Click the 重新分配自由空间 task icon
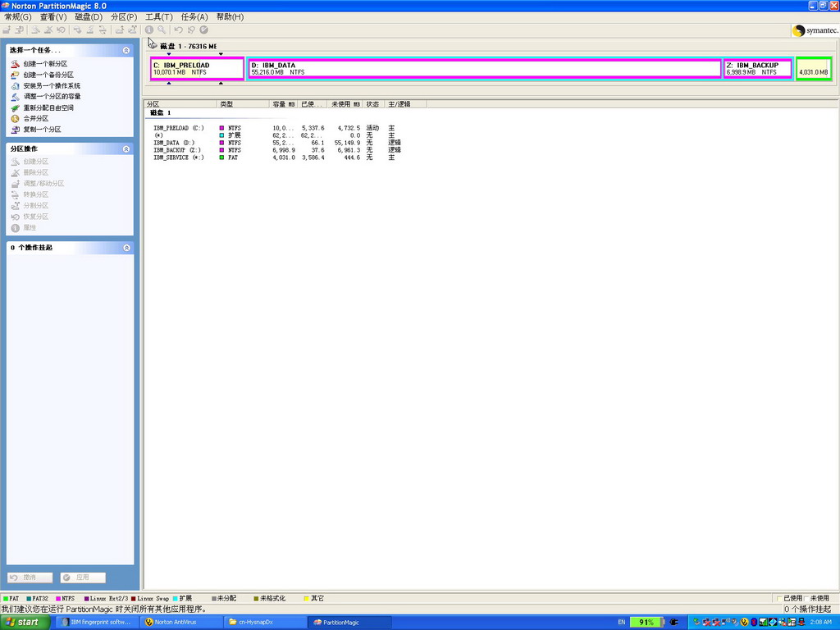 (15, 107)
